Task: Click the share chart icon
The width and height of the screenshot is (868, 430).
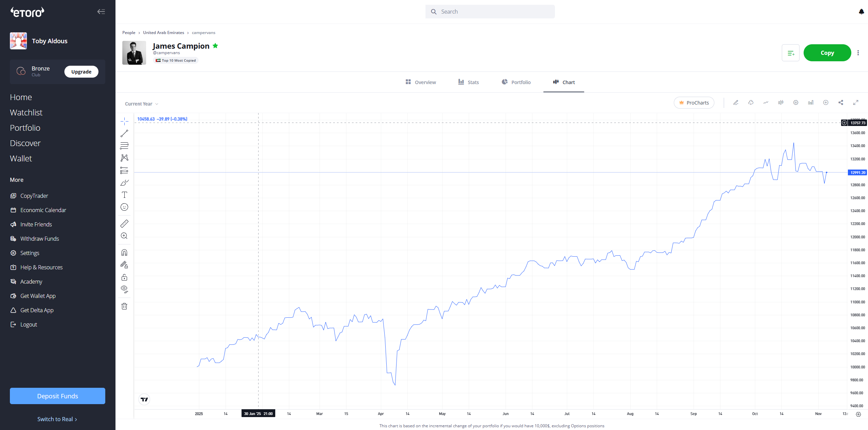Action: 841,102
